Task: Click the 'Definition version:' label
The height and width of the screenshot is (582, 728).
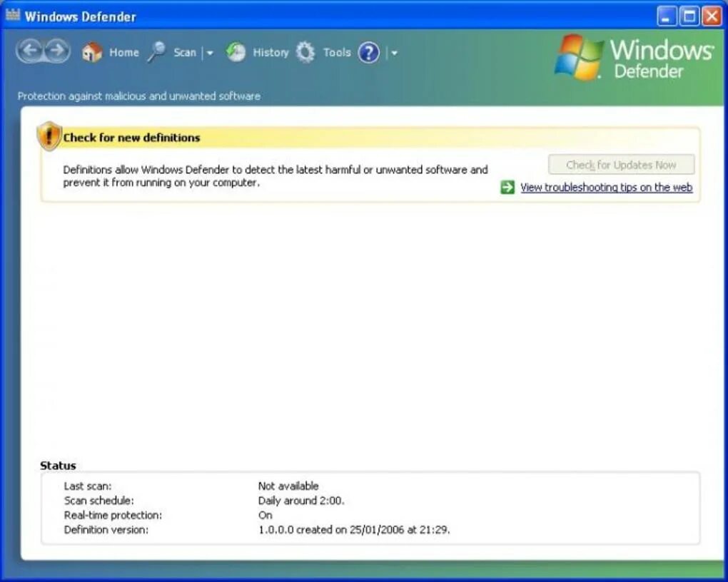Action: click(x=106, y=529)
